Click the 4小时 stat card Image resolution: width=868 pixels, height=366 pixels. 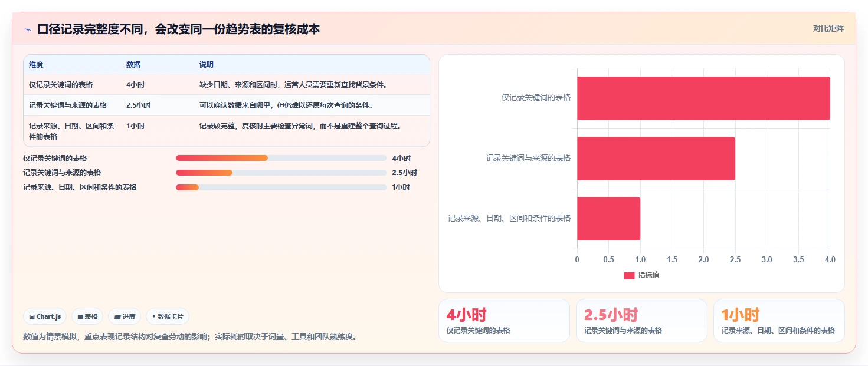click(x=504, y=321)
